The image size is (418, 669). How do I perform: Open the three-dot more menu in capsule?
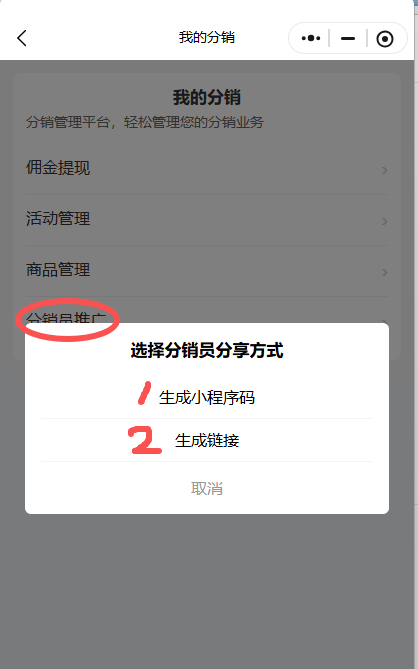click(x=311, y=38)
